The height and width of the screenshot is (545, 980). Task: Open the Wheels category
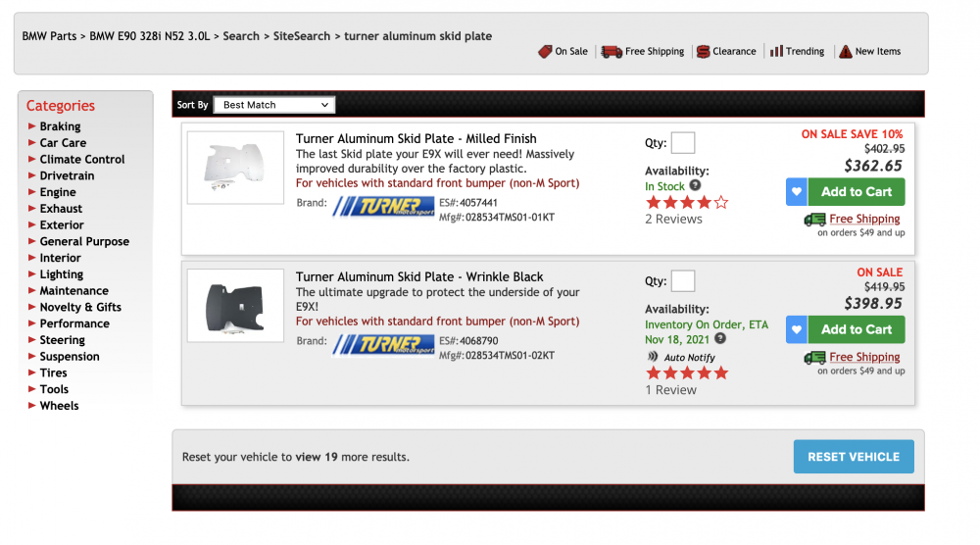pos(59,406)
